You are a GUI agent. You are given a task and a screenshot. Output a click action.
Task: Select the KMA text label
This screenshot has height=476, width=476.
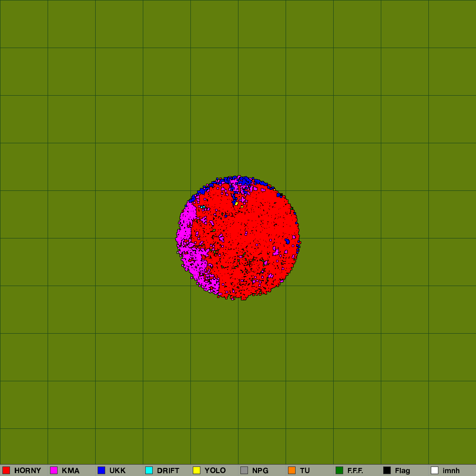[70, 471]
